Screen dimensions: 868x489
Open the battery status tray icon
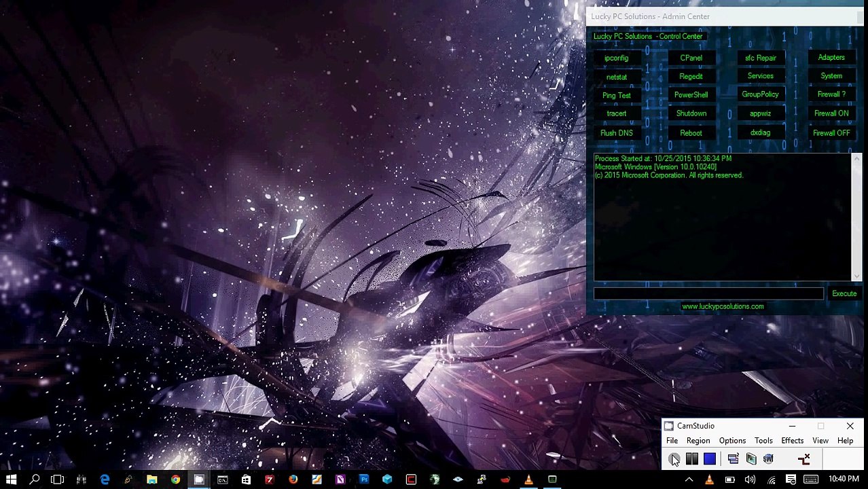(x=729, y=479)
